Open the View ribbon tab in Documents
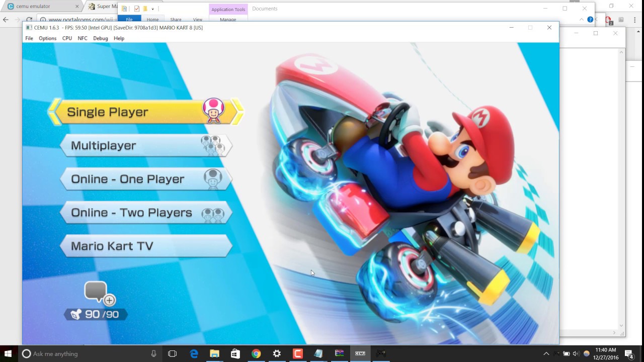Screen dimensions: 644x362 [198, 20]
